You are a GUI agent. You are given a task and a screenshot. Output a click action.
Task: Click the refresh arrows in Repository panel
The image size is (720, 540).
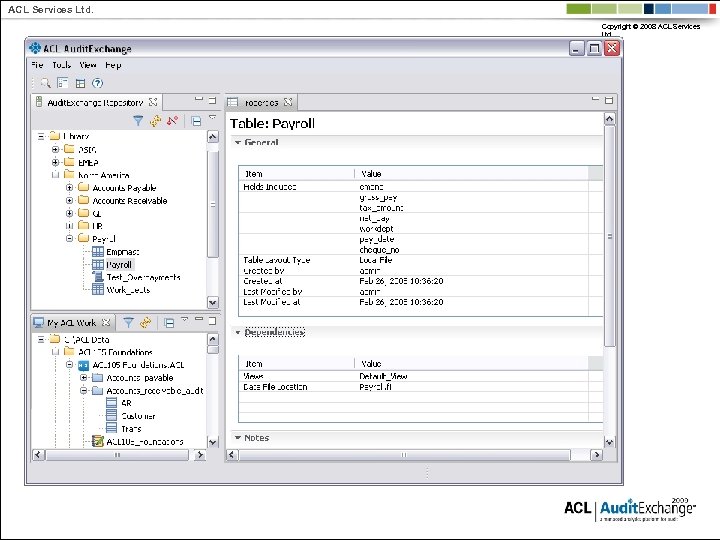pos(156,121)
